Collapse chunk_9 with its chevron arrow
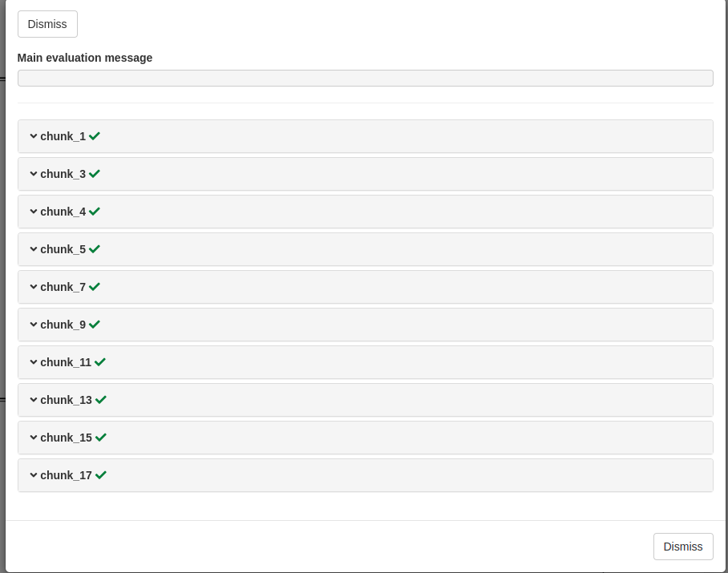728x573 pixels. [x=34, y=325]
